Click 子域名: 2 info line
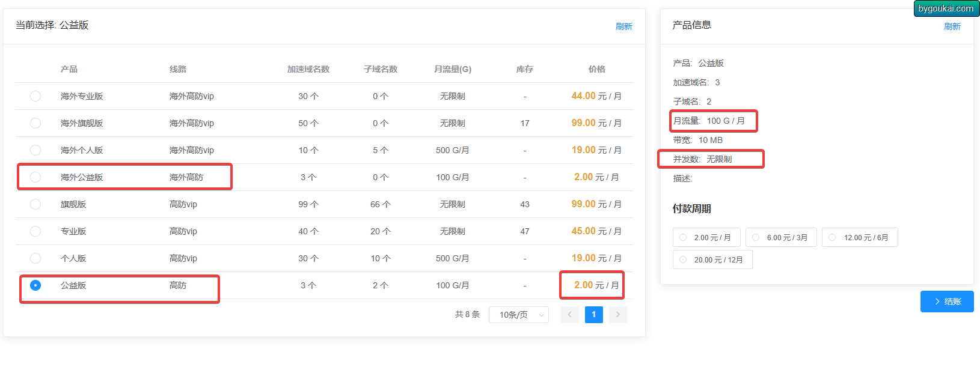Screen dimensions: 980x370 pos(692,102)
